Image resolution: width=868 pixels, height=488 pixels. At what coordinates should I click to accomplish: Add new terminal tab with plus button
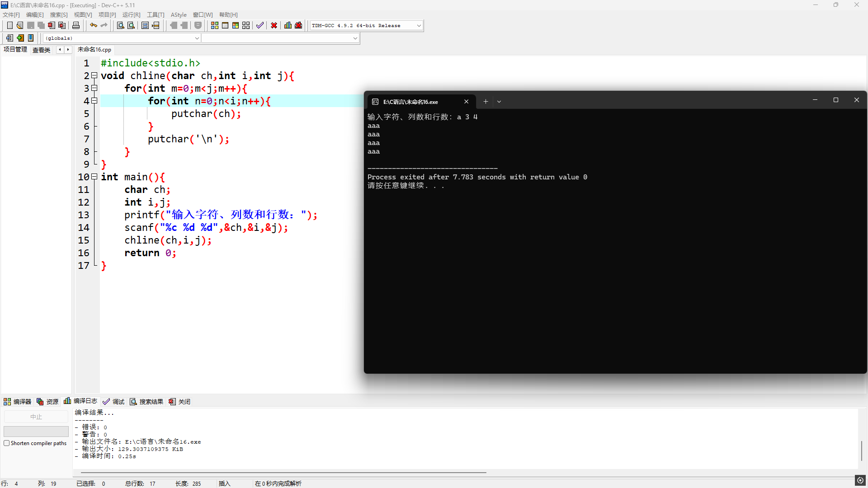(x=486, y=102)
